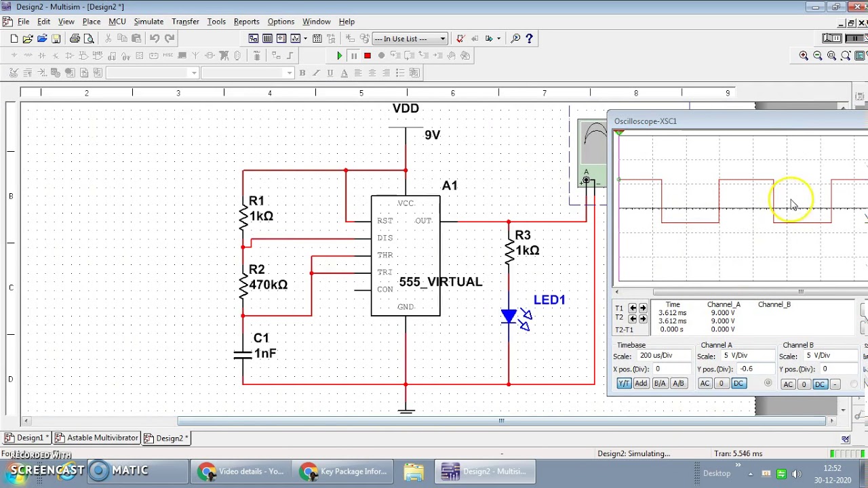This screenshot has width=868, height=488.
Task: Click the Zoom to fit page icon
Action: (846, 56)
